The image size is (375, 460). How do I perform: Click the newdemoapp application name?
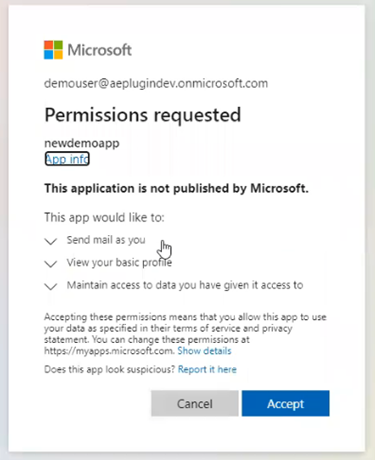pos(82,143)
